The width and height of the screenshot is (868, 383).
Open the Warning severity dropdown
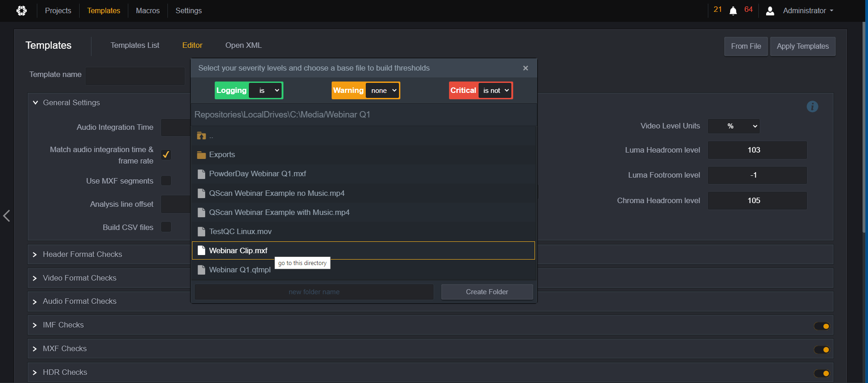[382, 91]
